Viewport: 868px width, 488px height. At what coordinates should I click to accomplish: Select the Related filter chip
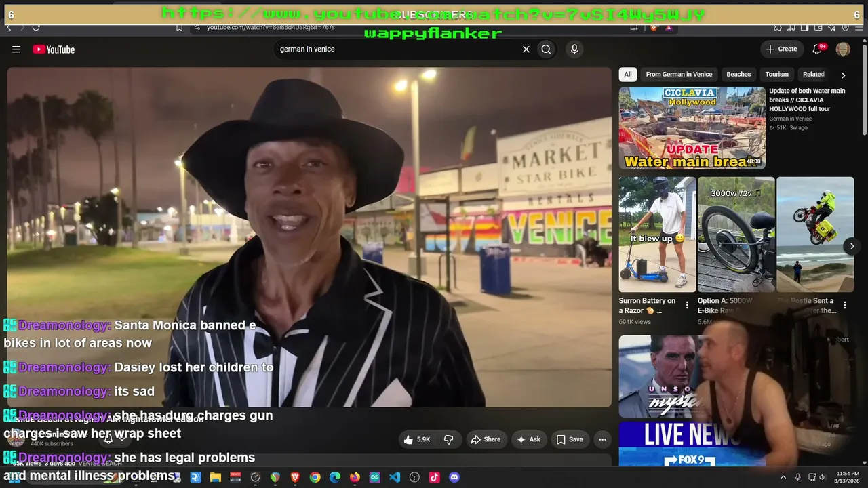[814, 75]
